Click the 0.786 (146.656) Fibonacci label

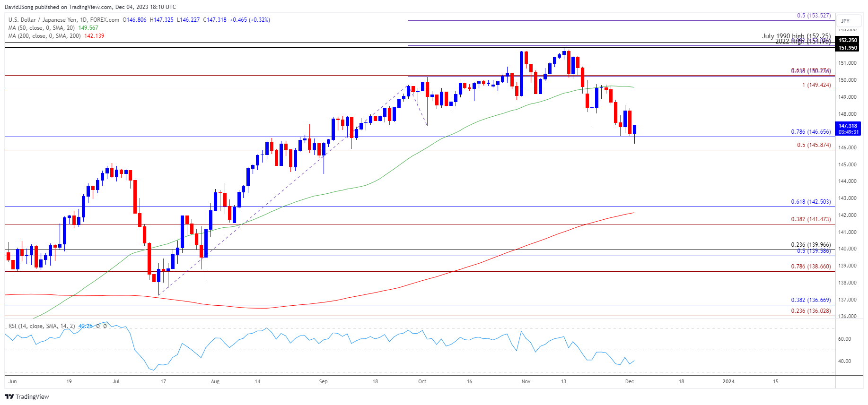click(811, 132)
